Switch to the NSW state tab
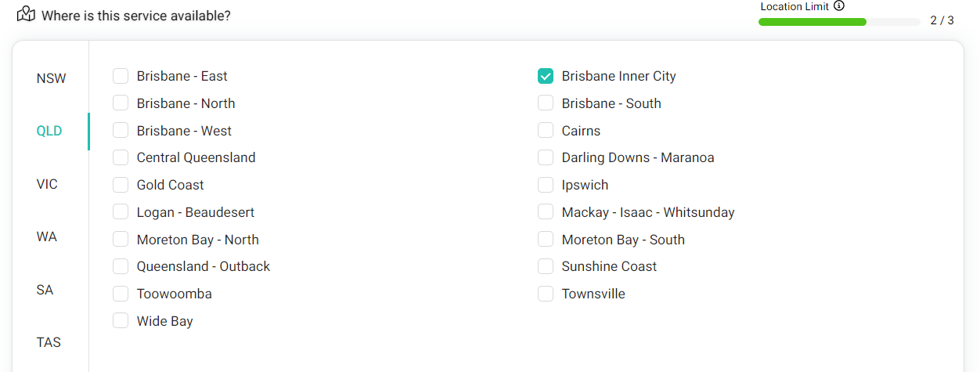This screenshot has height=372, width=980. tap(52, 78)
